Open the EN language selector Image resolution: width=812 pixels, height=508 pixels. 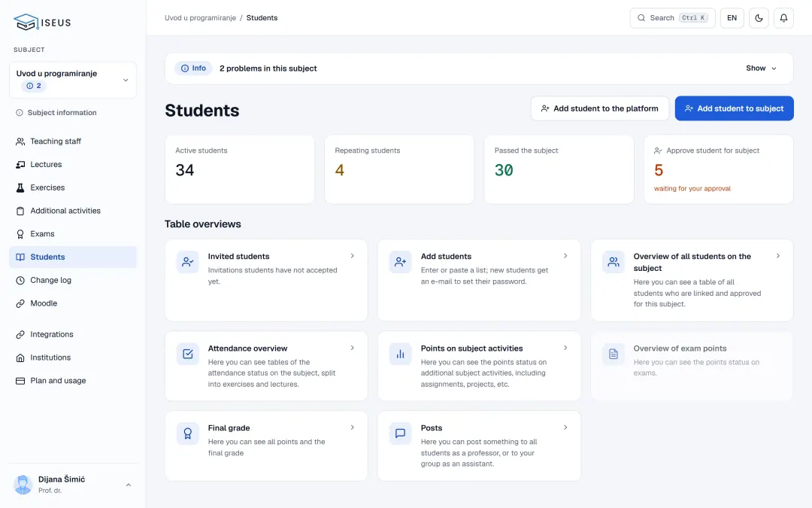click(732, 18)
